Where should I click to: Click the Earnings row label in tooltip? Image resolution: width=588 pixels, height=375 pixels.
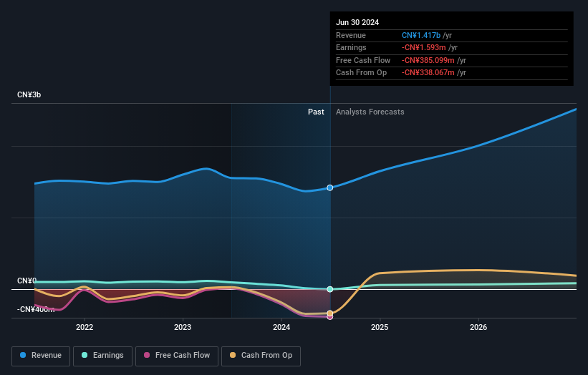coord(351,47)
